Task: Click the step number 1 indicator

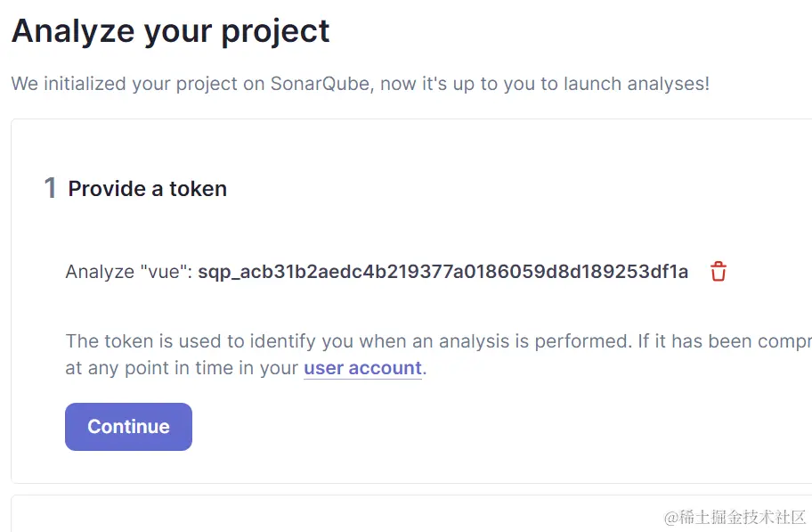Action: 51,188
